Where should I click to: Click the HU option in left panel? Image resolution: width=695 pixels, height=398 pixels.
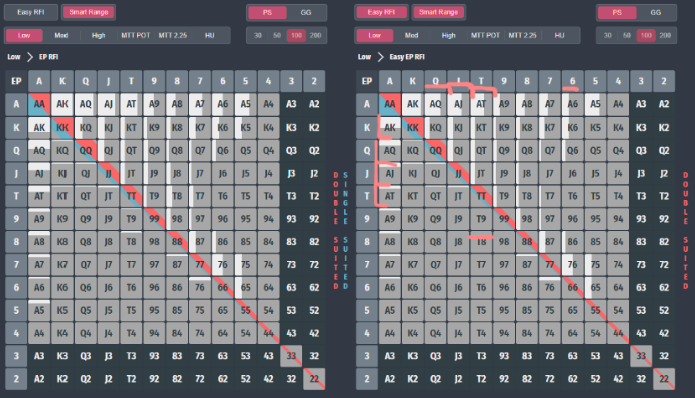click(x=210, y=35)
